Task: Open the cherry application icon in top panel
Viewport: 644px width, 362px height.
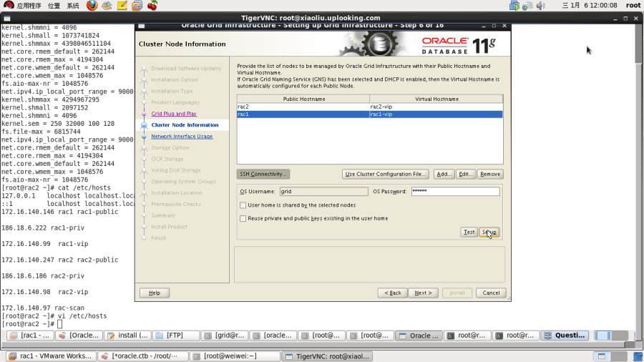Action: [x=152, y=5]
